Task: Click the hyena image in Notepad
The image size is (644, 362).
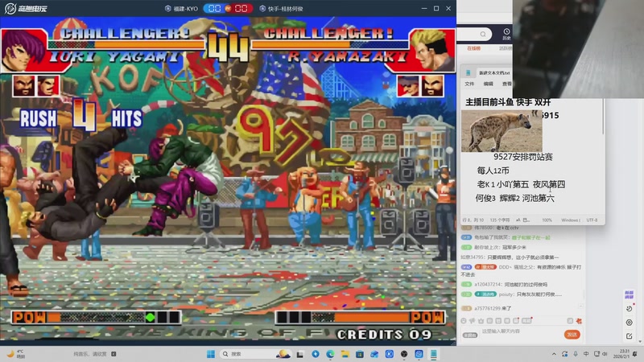Action: click(502, 131)
